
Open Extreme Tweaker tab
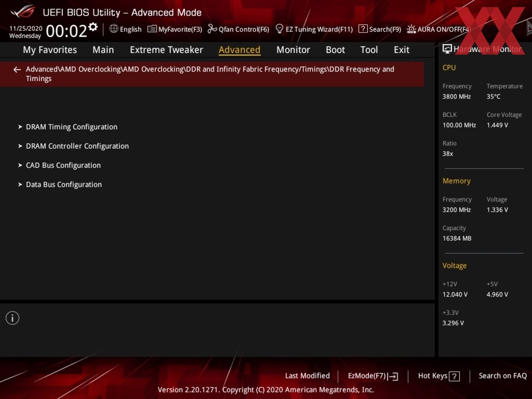166,50
